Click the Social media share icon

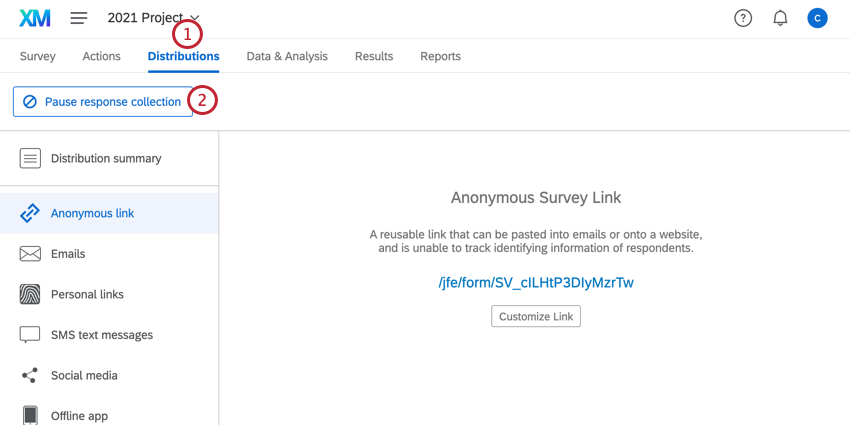click(x=31, y=376)
